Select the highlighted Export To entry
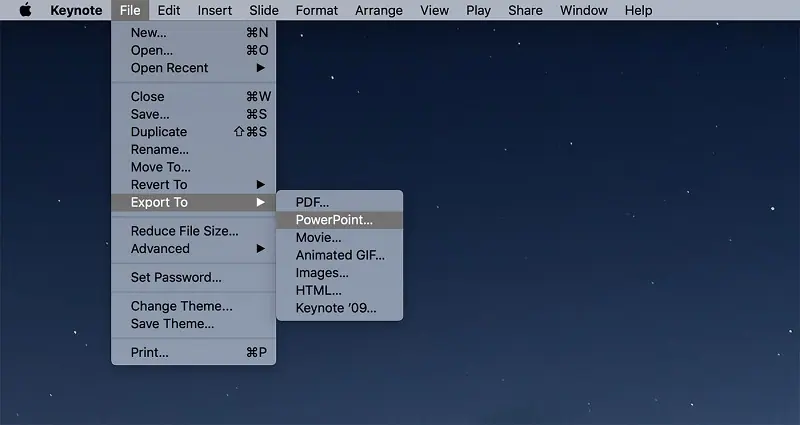 coord(193,202)
